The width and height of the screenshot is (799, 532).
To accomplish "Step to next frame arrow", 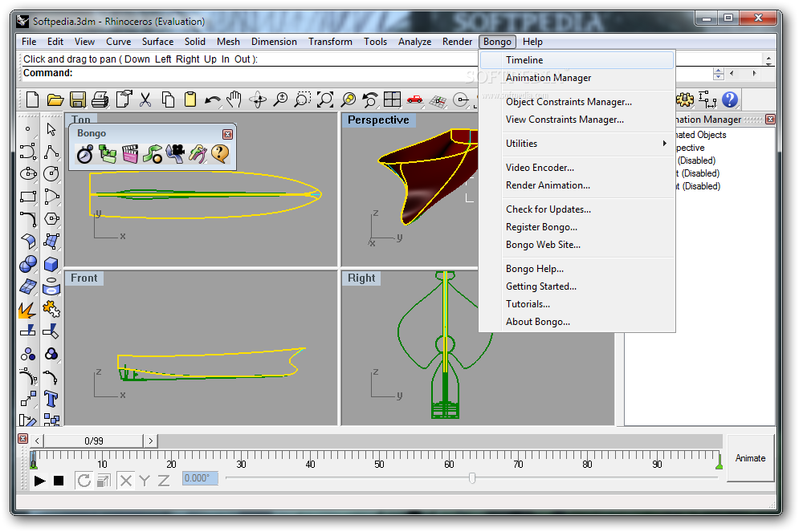I will click(150, 441).
